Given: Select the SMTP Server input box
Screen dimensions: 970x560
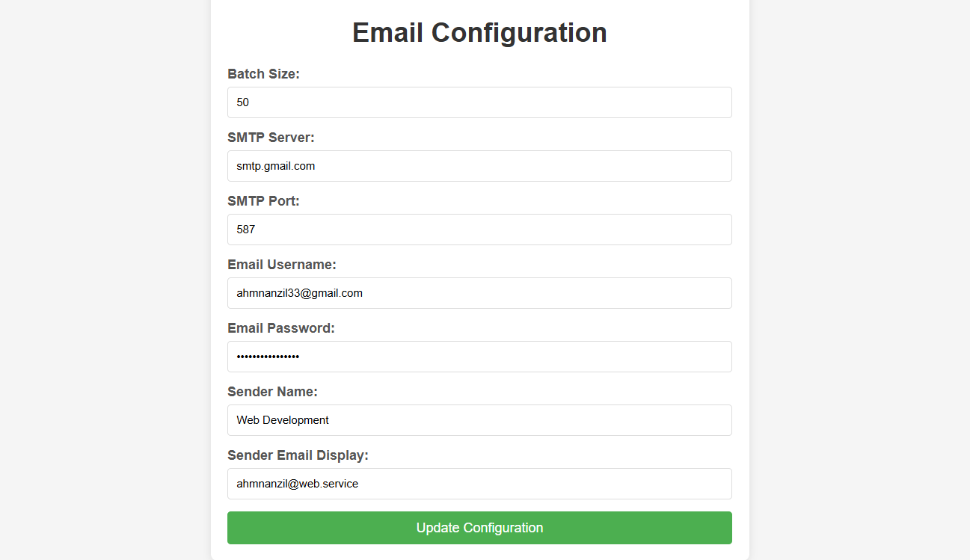Looking at the screenshot, I should click(479, 166).
